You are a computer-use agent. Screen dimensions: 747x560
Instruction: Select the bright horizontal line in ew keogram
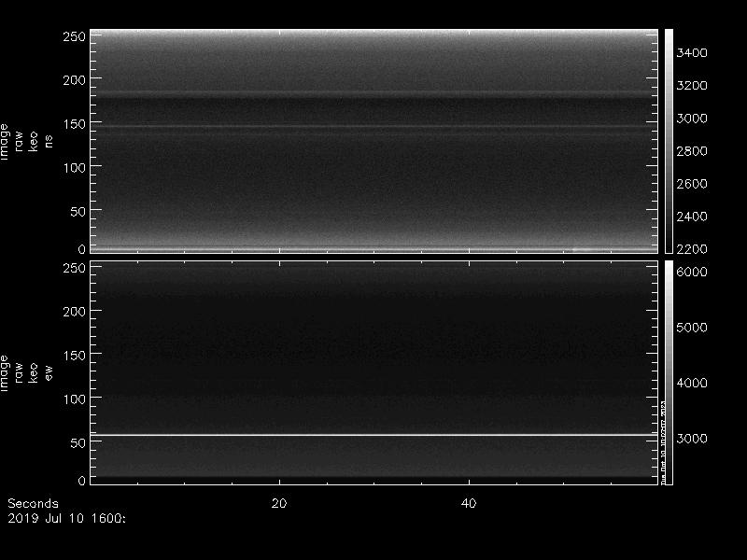[374, 435]
